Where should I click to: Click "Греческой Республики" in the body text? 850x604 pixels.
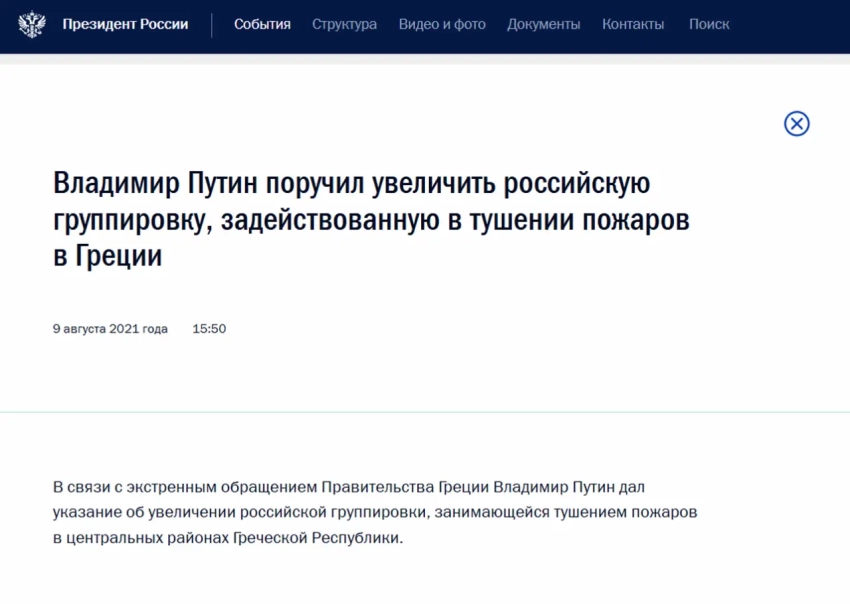pyautogui.click(x=316, y=538)
